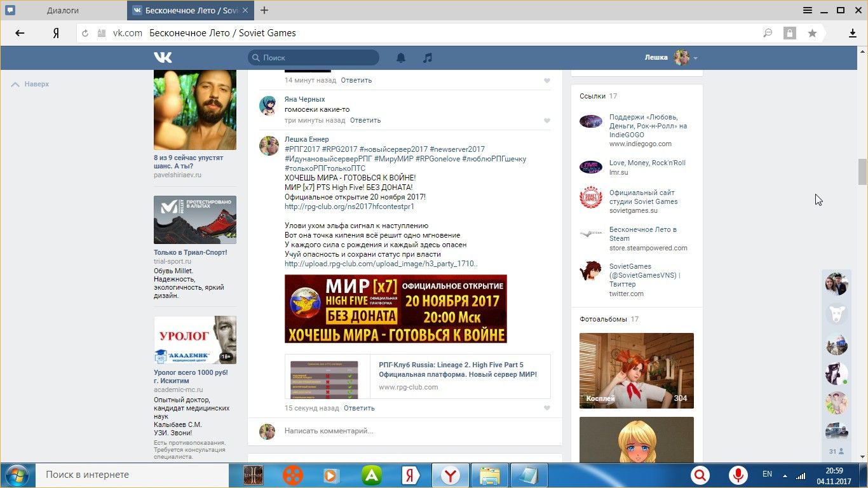Click the VK logo in the header
This screenshot has width=868, height=488.
click(x=163, y=58)
